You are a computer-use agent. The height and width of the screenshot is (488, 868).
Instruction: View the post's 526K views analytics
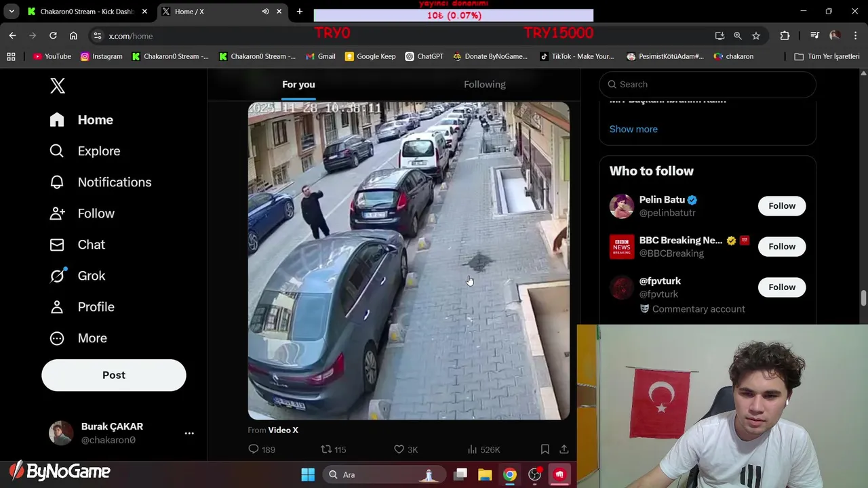tap(484, 449)
